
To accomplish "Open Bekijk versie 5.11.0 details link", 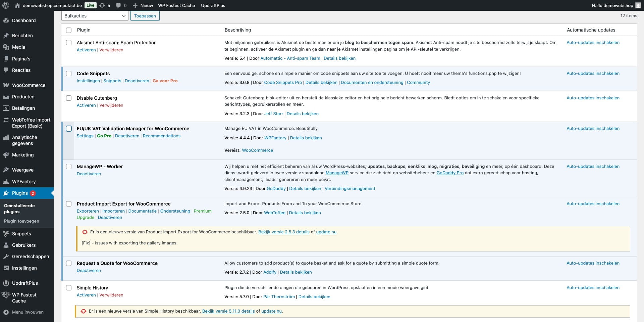I will point(228,311).
